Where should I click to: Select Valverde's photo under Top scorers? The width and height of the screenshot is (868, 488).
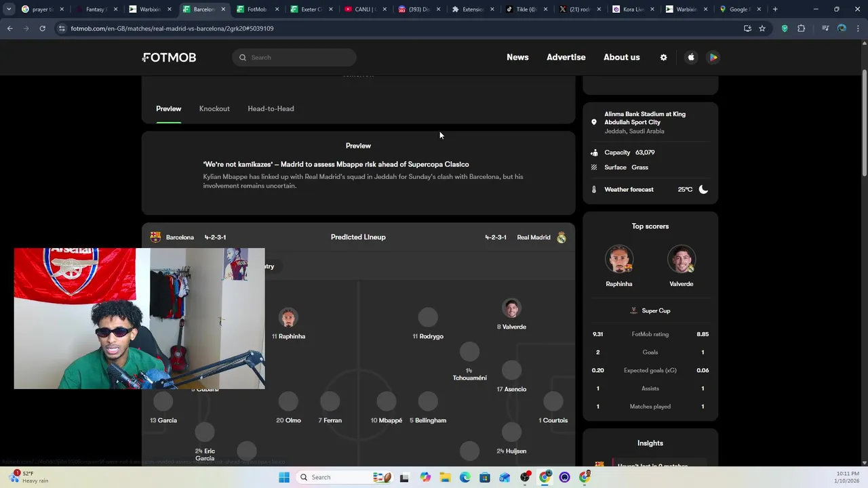682,260
